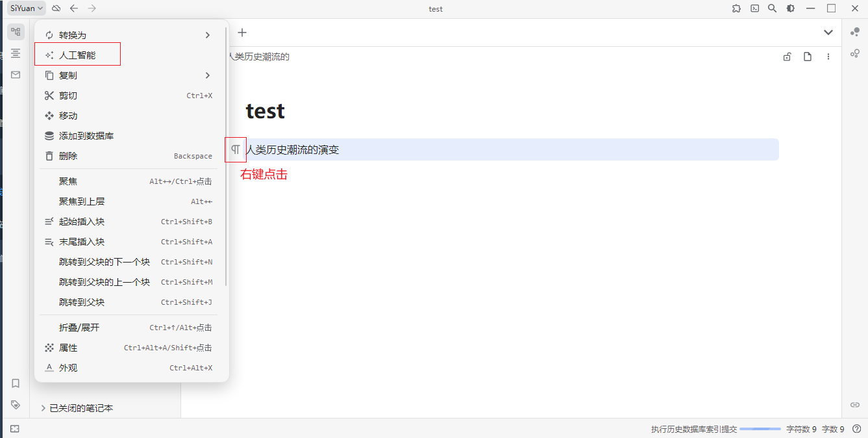Choose 折叠/展开 menu item
This screenshot has height=438, width=868.
pyautogui.click(x=129, y=328)
